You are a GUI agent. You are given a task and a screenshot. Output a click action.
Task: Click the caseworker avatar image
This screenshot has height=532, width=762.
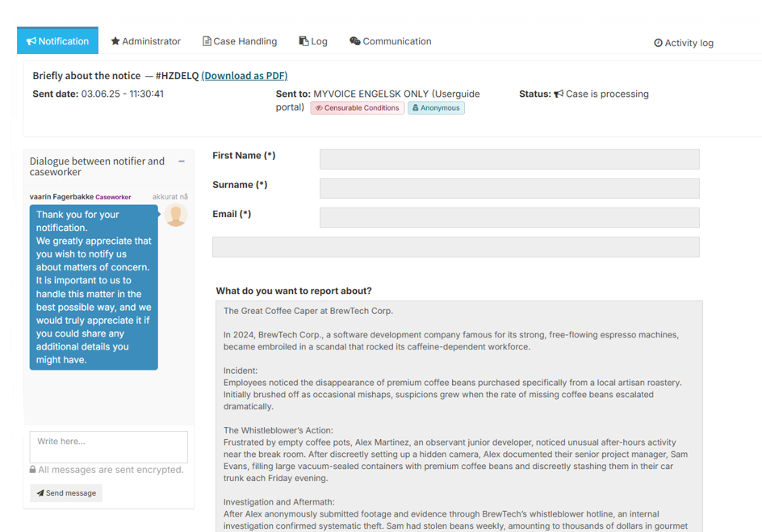click(x=175, y=216)
